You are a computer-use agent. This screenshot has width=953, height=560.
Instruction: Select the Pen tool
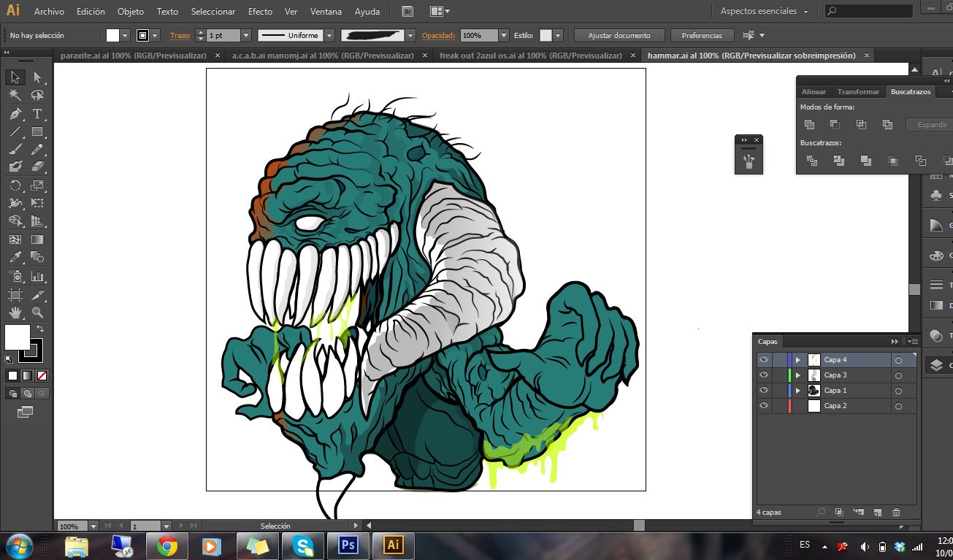(16, 114)
